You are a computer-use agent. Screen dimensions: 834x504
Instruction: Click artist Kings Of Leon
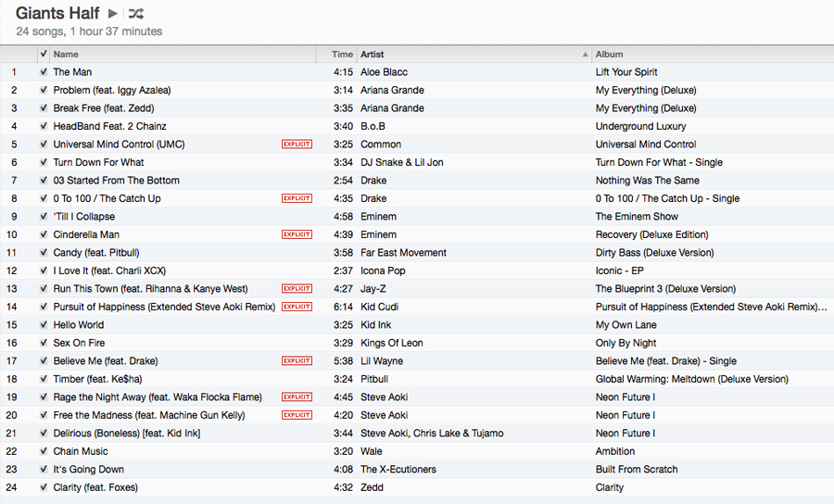pos(392,343)
